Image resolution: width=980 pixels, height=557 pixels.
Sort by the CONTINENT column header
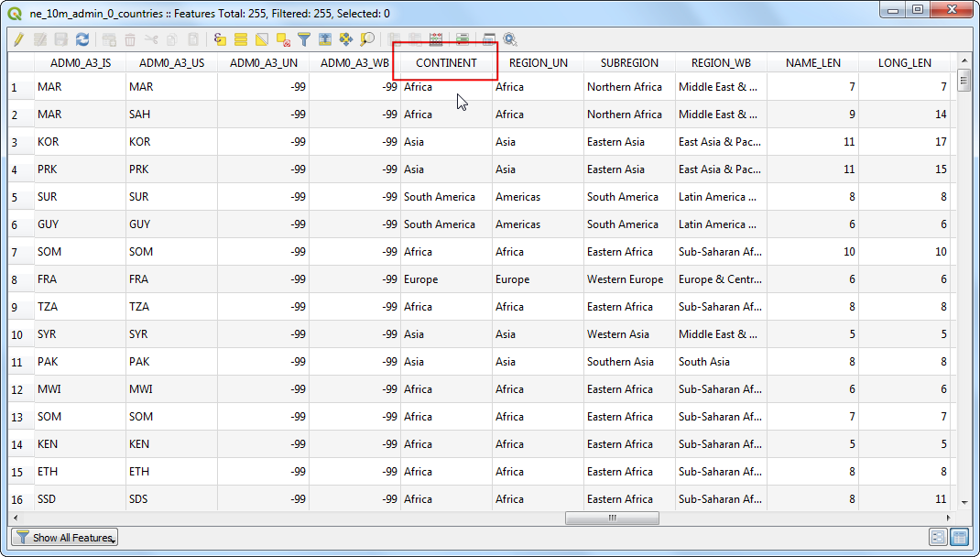[x=446, y=63]
